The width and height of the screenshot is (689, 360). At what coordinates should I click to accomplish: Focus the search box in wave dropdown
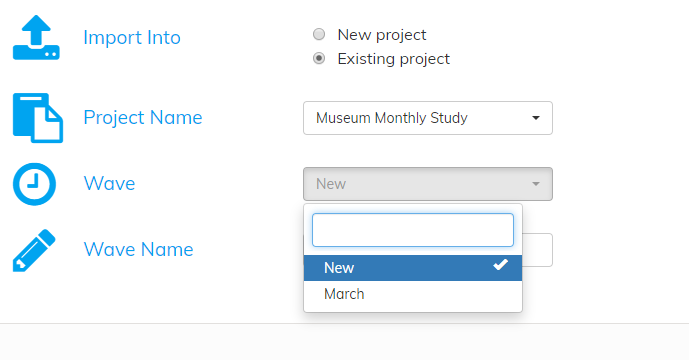pyautogui.click(x=413, y=230)
